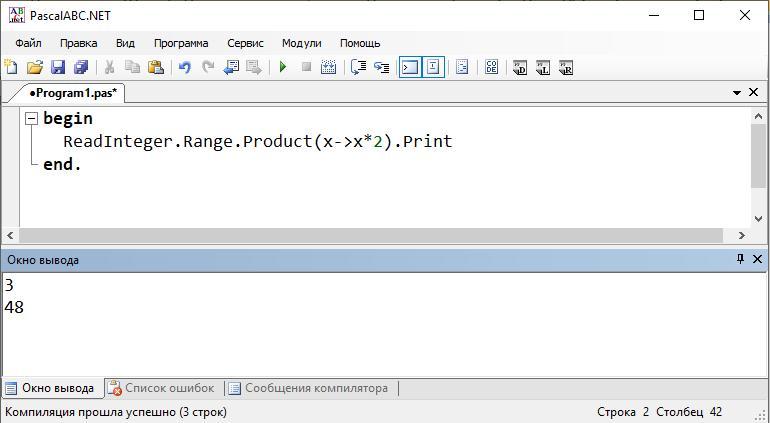The height and width of the screenshot is (423, 770).
Task: Click the editor horizontal scrollbar right arrow
Action: click(x=742, y=236)
